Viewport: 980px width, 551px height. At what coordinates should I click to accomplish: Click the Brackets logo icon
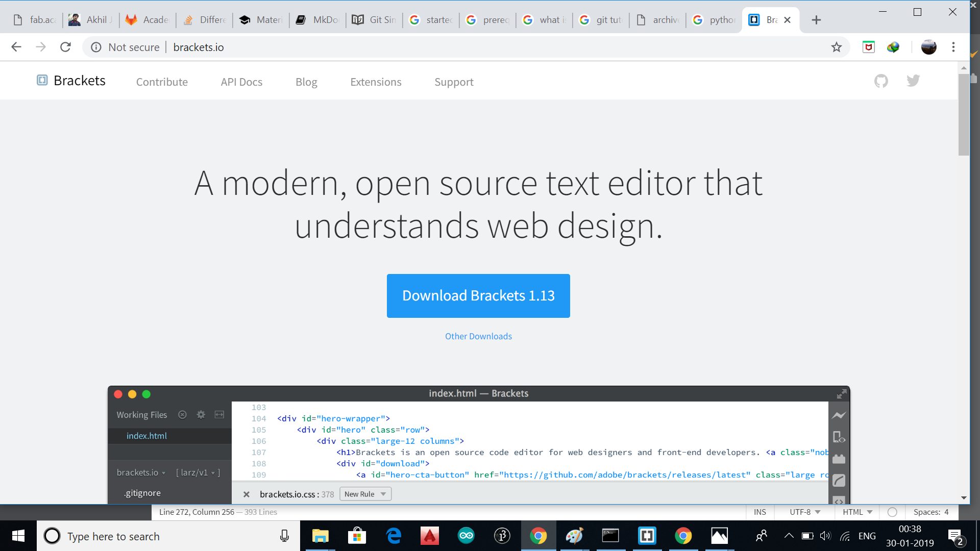[x=42, y=81]
